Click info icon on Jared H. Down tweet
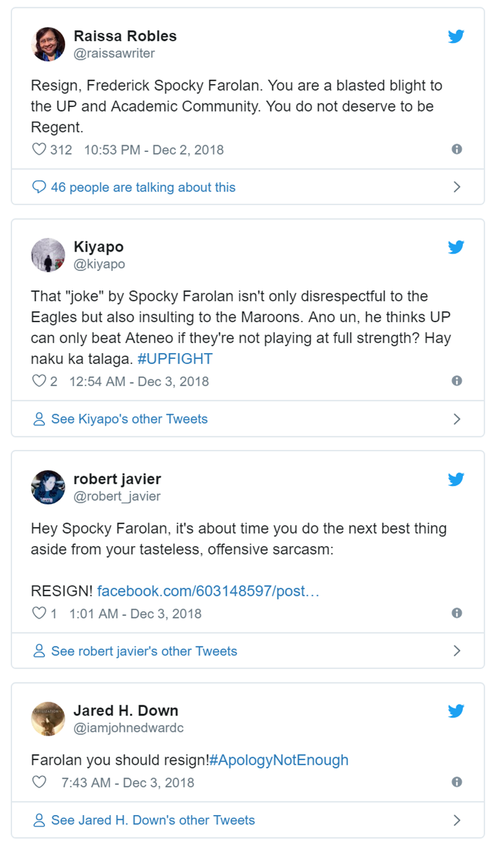The image size is (504, 848). pos(457,782)
